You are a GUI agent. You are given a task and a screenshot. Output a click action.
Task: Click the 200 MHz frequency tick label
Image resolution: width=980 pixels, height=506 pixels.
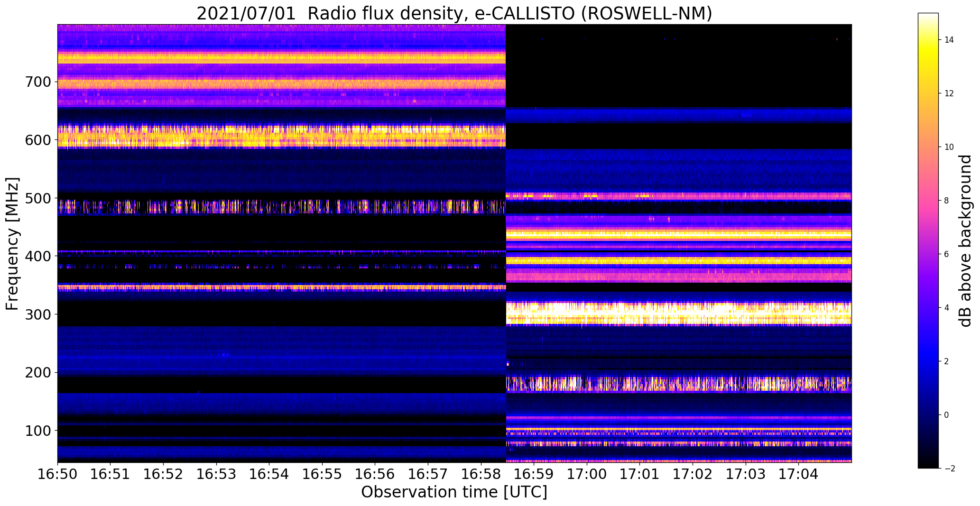coord(37,372)
